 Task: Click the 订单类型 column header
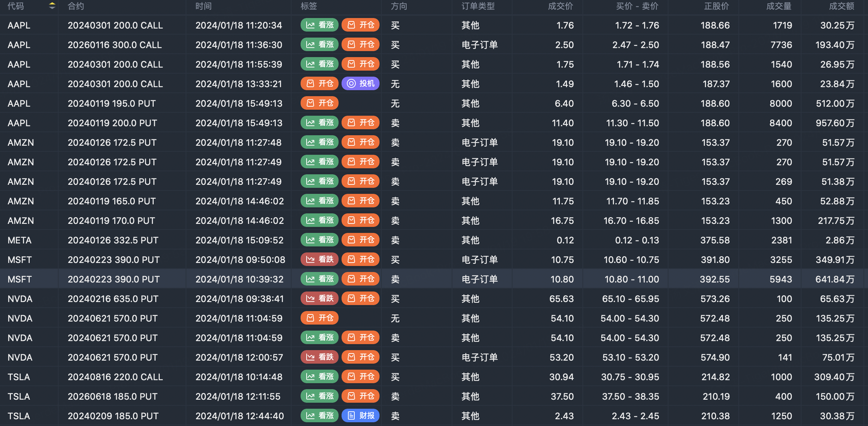point(478,6)
